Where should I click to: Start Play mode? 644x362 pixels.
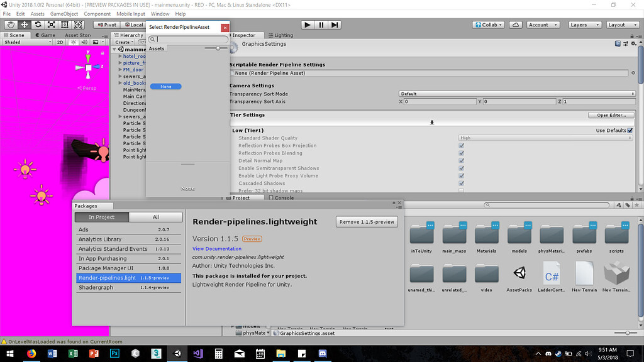point(307,25)
